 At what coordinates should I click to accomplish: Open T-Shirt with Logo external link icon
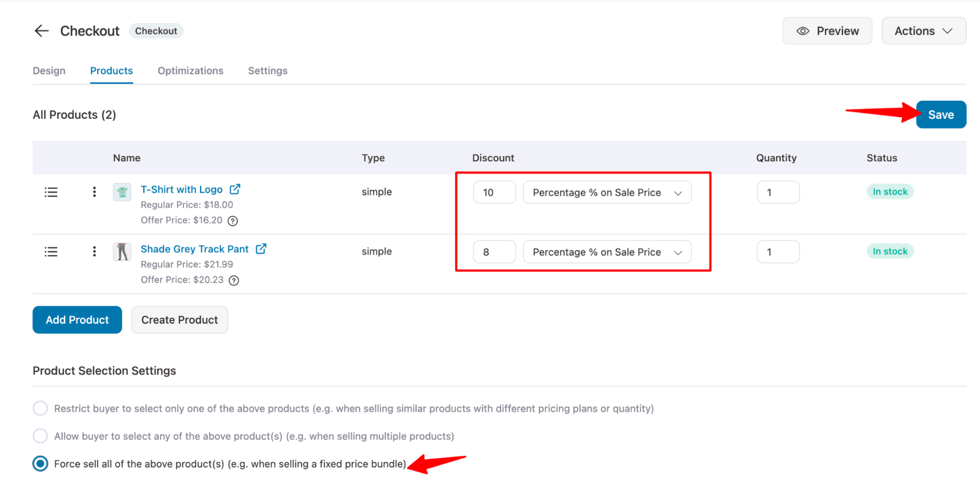pos(235,189)
